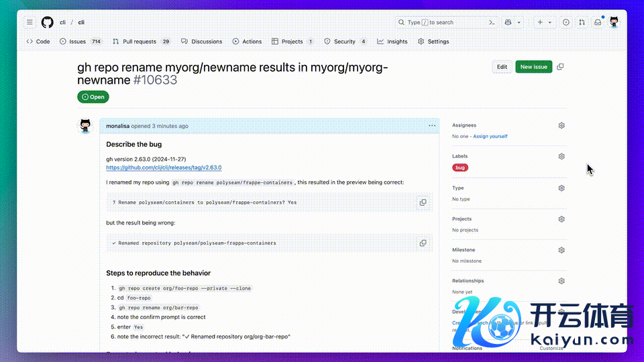Copy the issue link icon beside New issue
Image resolution: width=644 pixels, height=362 pixels.
click(560, 67)
